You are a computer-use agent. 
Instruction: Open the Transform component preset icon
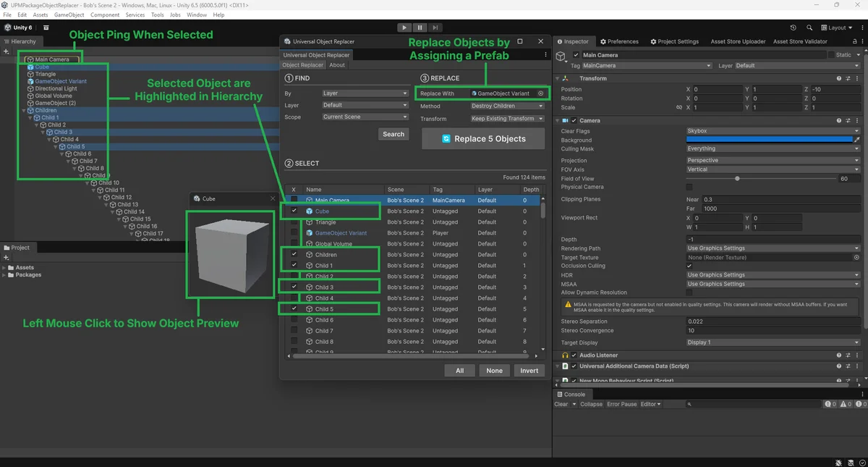tap(848, 78)
